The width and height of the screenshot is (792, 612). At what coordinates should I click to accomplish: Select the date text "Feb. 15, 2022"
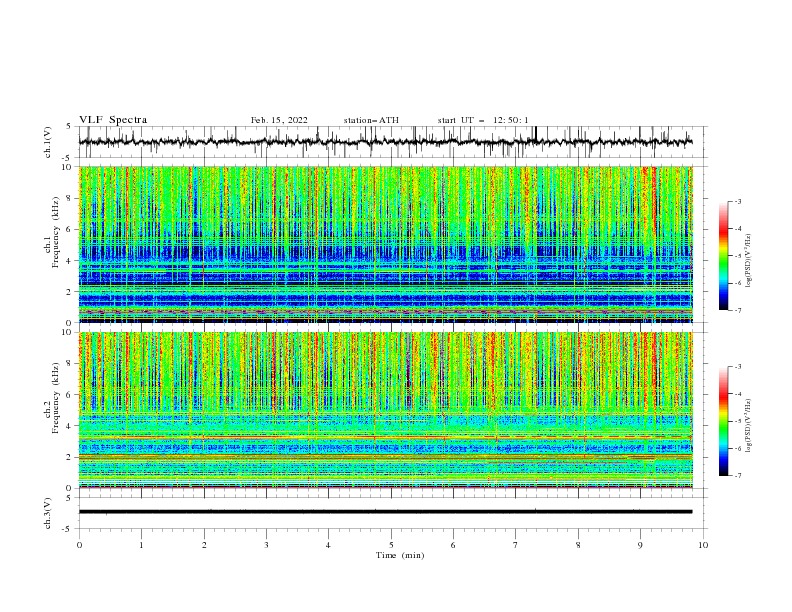tap(279, 120)
